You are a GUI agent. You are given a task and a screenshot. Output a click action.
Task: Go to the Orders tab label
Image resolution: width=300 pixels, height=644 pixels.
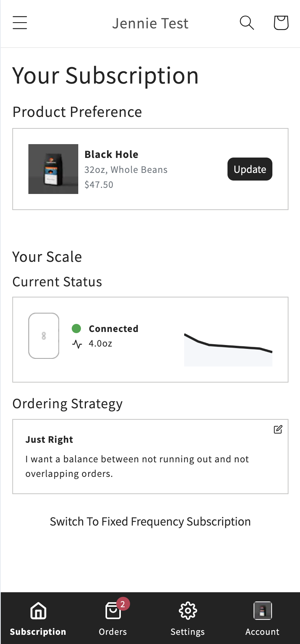113,632
